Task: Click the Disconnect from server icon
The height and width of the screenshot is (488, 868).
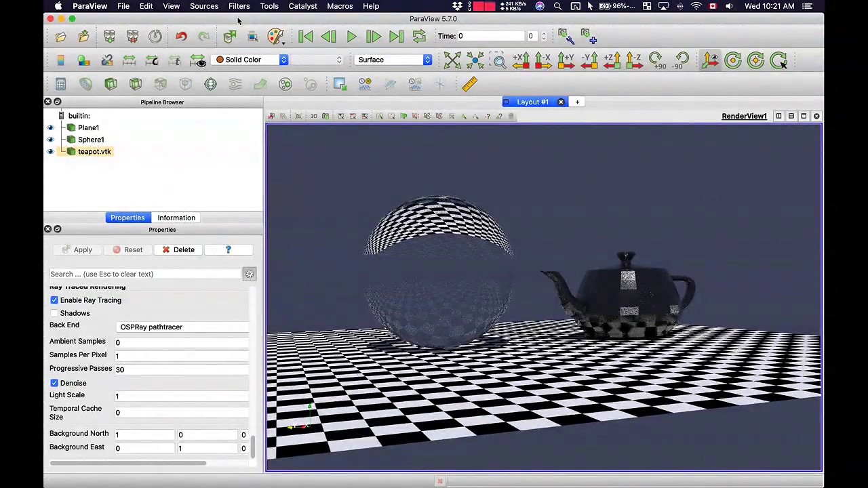Action: click(x=132, y=37)
